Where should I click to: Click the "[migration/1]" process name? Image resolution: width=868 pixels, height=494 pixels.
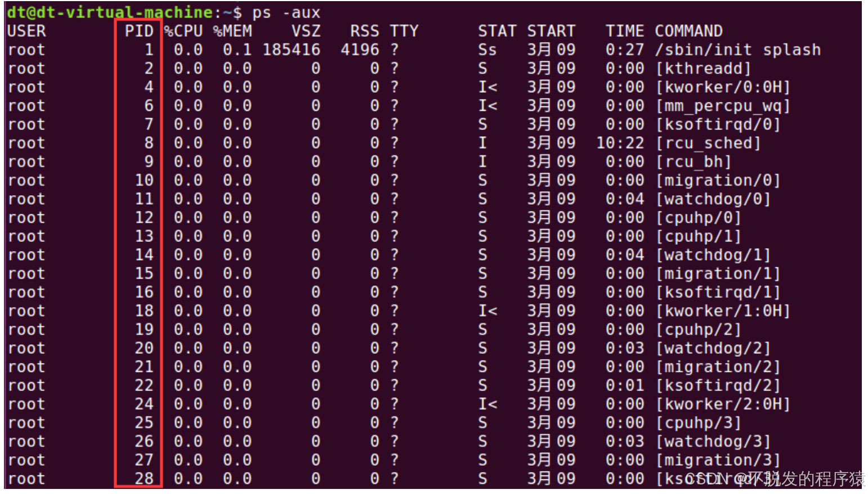[718, 273]
